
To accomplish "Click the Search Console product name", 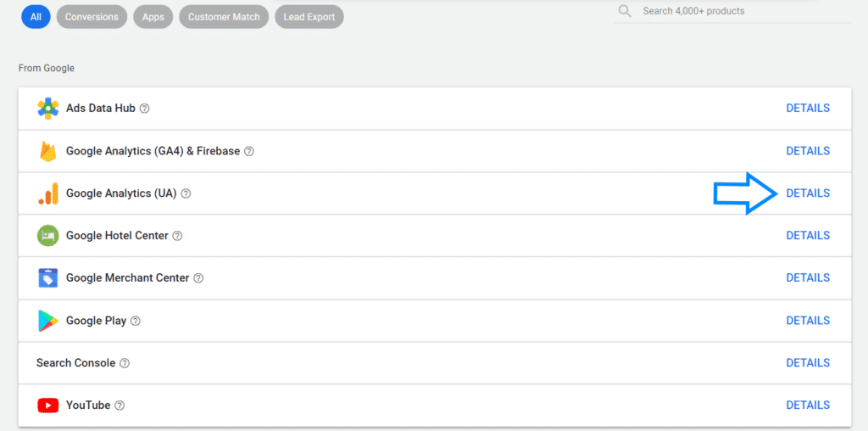I will (x=75, y=363).
